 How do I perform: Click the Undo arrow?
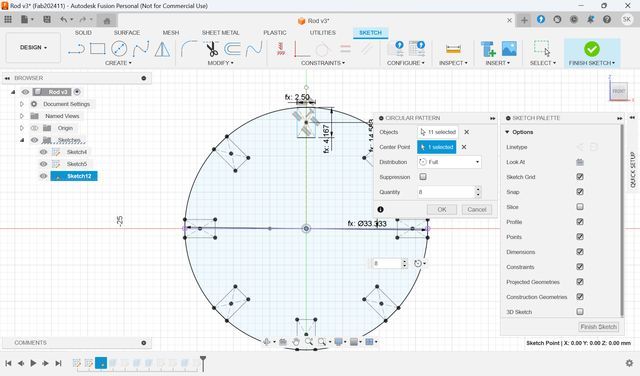click(x=63, y=19)
